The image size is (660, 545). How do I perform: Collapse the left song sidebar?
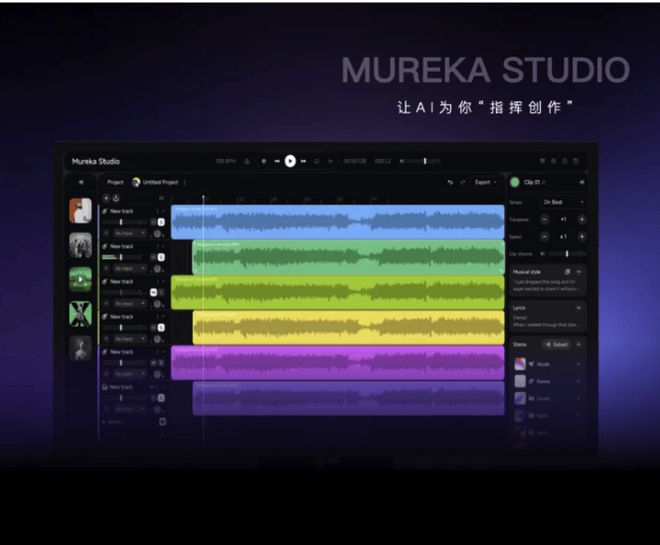(x=80, y=182)
